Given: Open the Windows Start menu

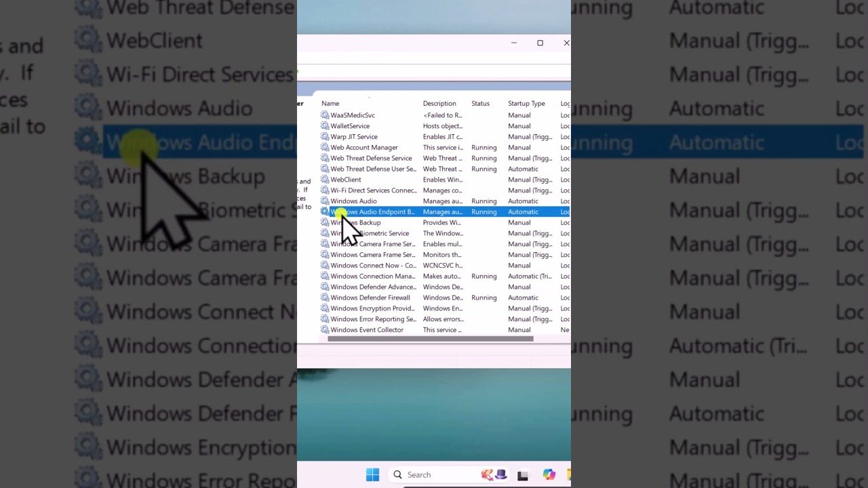Looking at the screenshot, I should 372,474.
